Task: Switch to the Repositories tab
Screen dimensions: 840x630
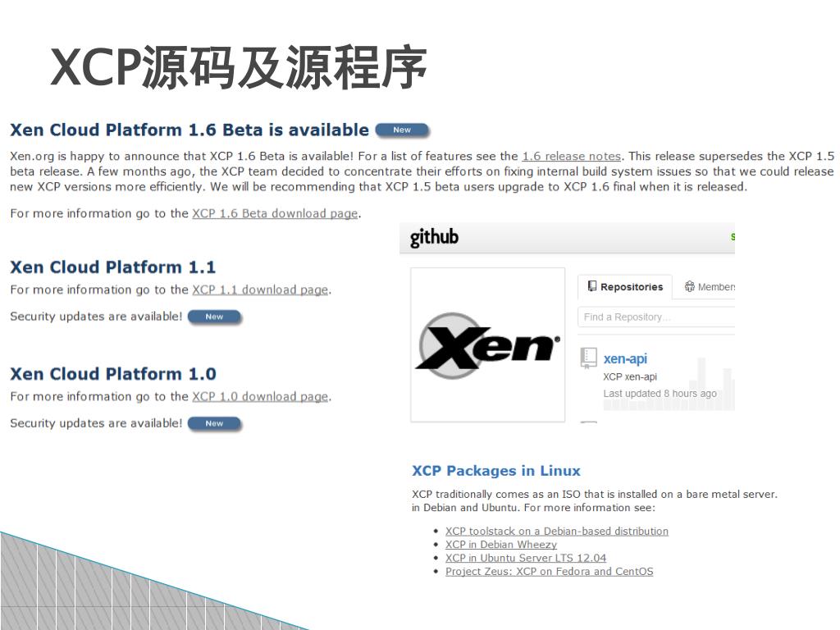Action: tap(625, 286)
